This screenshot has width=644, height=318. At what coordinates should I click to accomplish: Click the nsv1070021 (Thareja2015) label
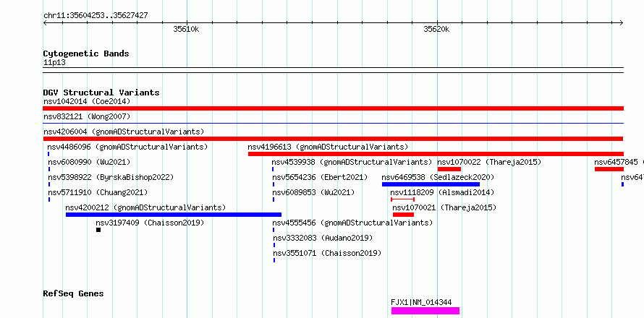[444, 207]
